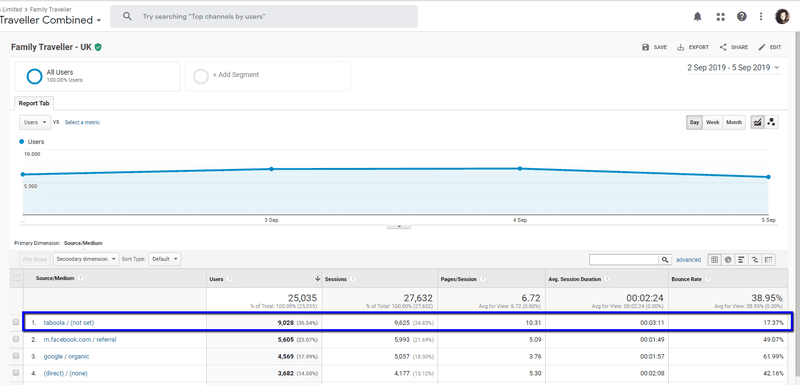Open the google / organic source link
Screen dimensions: 800x385
(66, 356)
